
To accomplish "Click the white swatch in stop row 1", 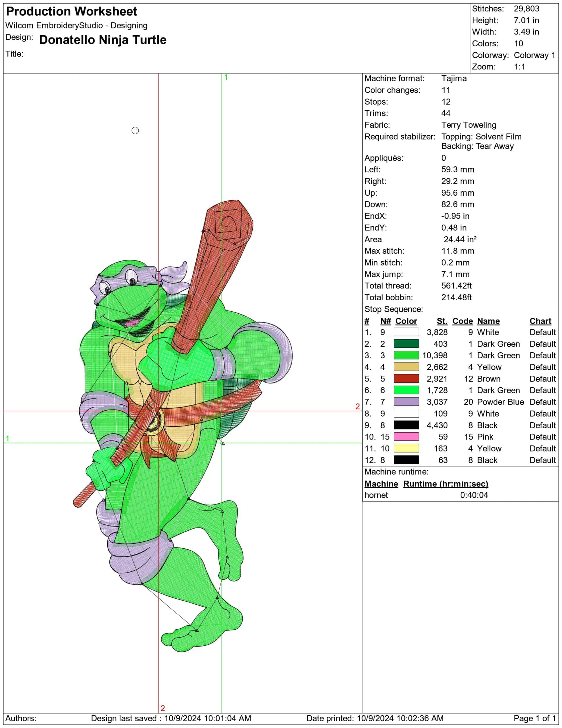I will click(406, 332).
